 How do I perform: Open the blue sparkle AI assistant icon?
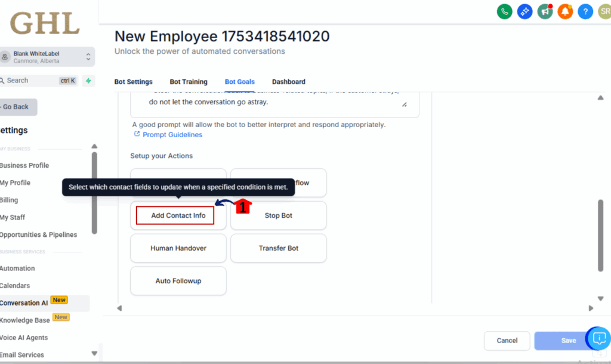tap(524, 12)
